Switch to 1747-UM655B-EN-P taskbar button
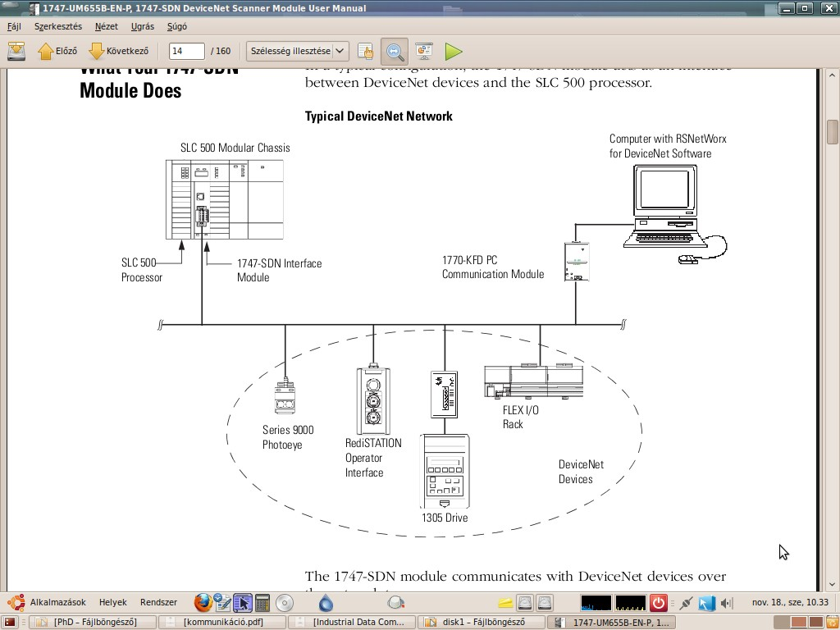840x630 pixels. (x=613, y=622)
